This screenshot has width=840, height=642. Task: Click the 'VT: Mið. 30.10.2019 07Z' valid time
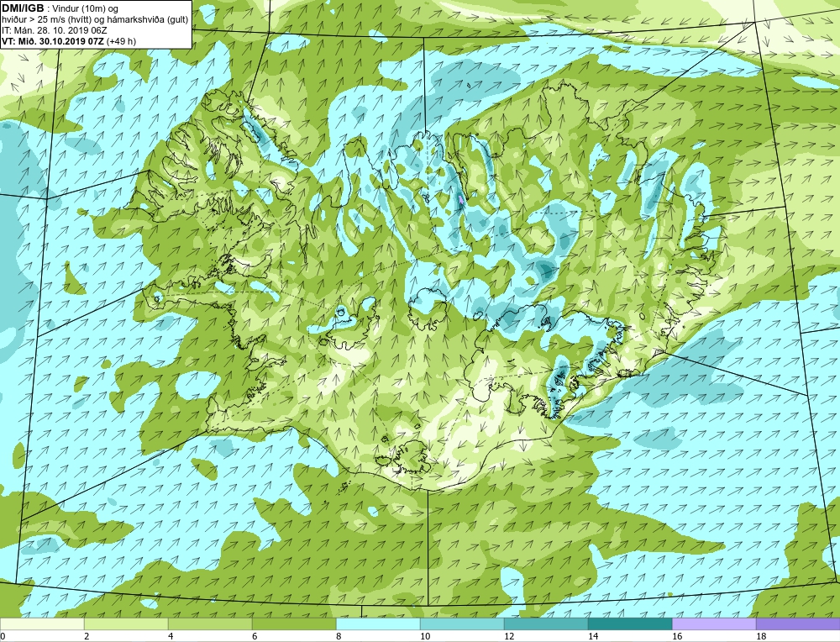(x=53, y=41)
